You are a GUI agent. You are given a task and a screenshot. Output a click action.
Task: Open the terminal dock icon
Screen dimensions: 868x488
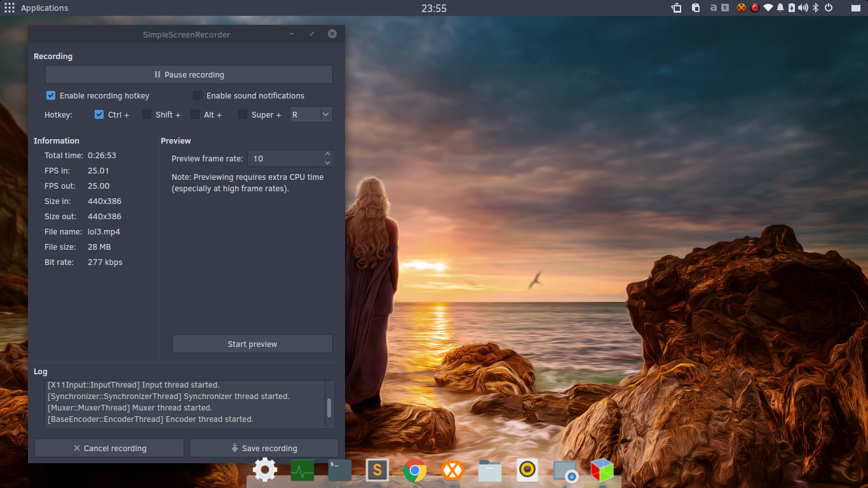coord(340,470)
